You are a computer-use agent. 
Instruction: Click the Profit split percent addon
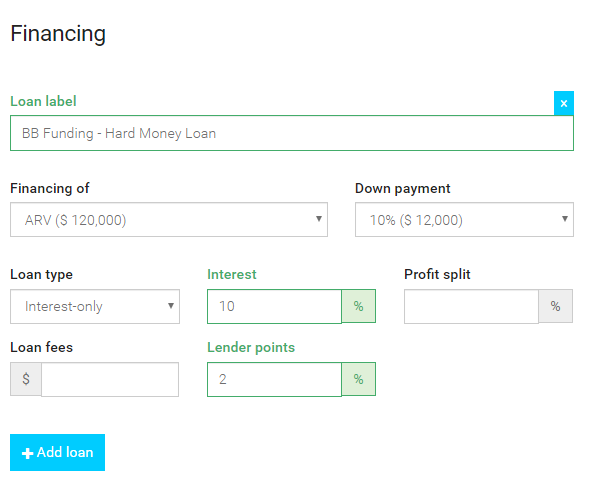pos(555,306)
